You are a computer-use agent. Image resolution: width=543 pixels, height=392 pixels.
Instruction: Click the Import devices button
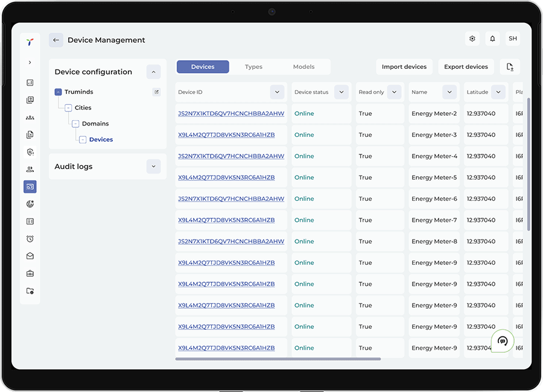point(404,67)
